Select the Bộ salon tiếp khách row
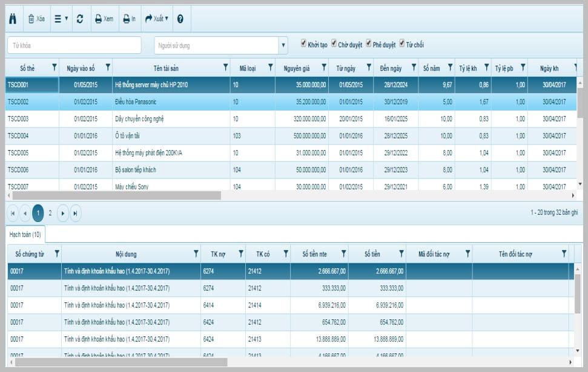The height and width of the screenshot is (372, 588). tap(291, 170)
